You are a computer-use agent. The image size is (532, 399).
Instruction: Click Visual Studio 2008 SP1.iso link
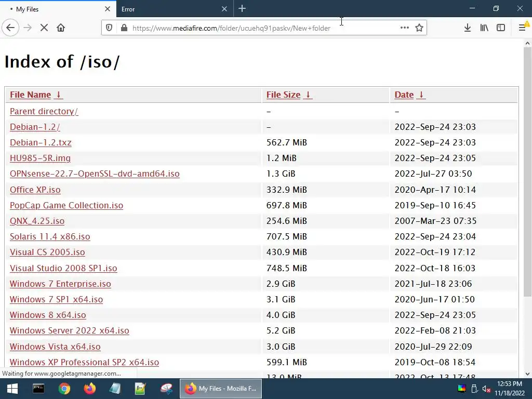point(63,268)
